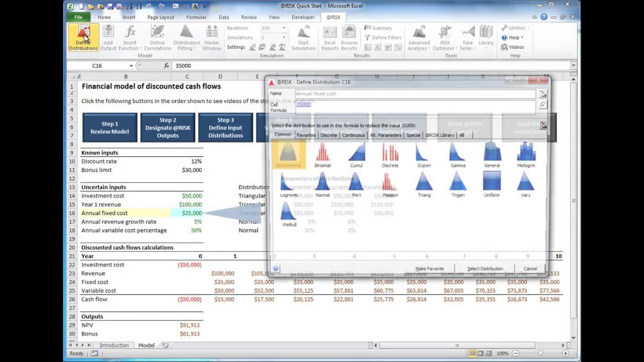Choose the Triang distribution

click(x=424, y=185)
